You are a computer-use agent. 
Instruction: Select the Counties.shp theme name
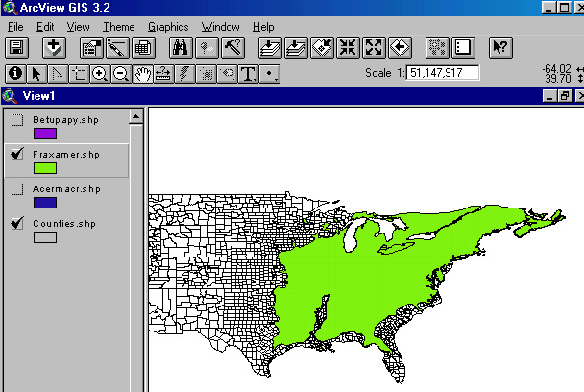64,224
